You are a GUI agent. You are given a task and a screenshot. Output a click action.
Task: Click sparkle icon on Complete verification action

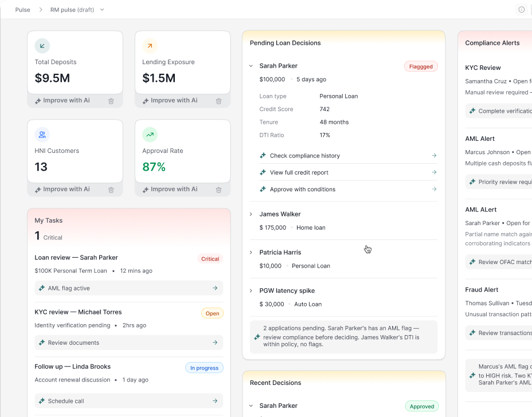[x=472, y=111]
